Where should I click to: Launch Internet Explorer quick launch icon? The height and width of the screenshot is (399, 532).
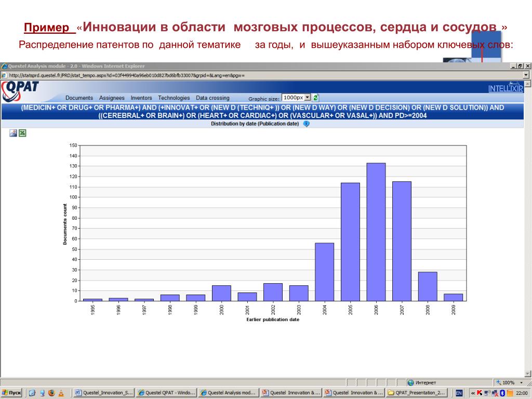[32, 393]
